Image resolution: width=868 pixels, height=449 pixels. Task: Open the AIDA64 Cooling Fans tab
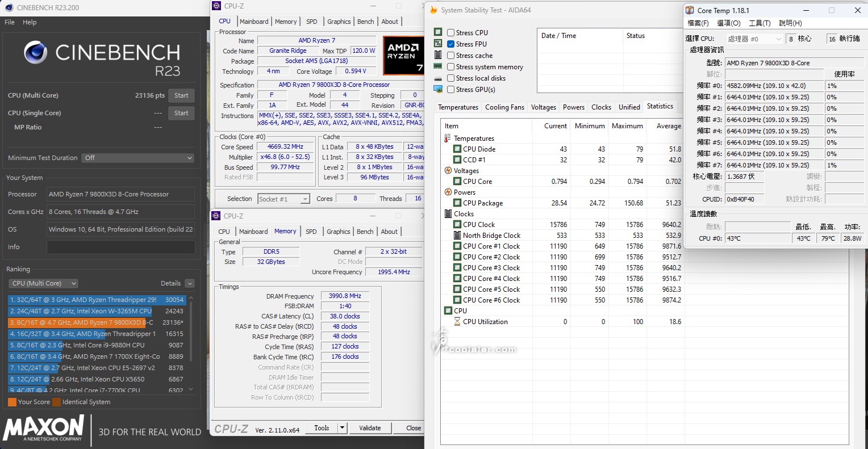point(504,107)
